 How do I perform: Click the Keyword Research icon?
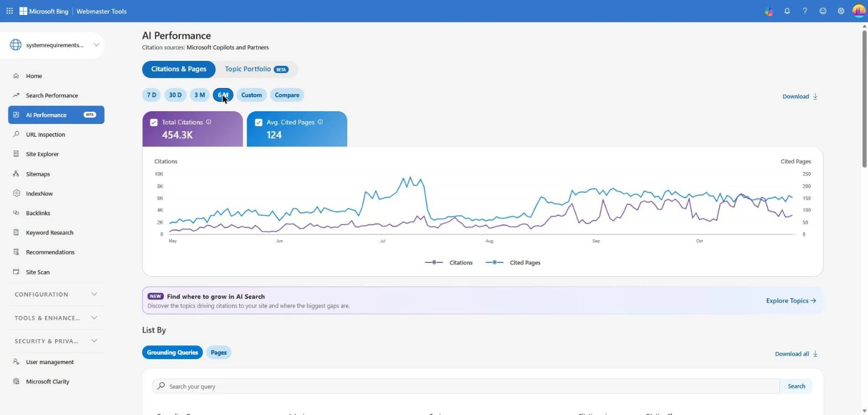[x=16, y=232]
